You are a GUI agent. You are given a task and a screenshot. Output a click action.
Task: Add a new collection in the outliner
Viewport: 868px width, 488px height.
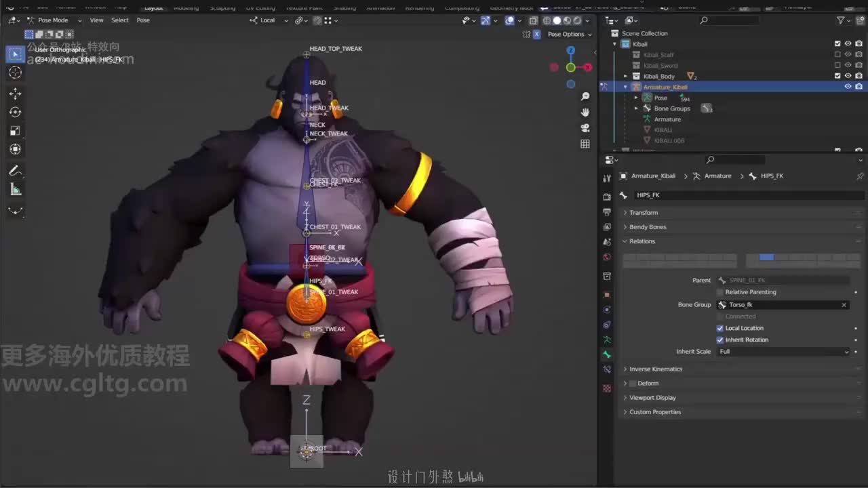859,20
